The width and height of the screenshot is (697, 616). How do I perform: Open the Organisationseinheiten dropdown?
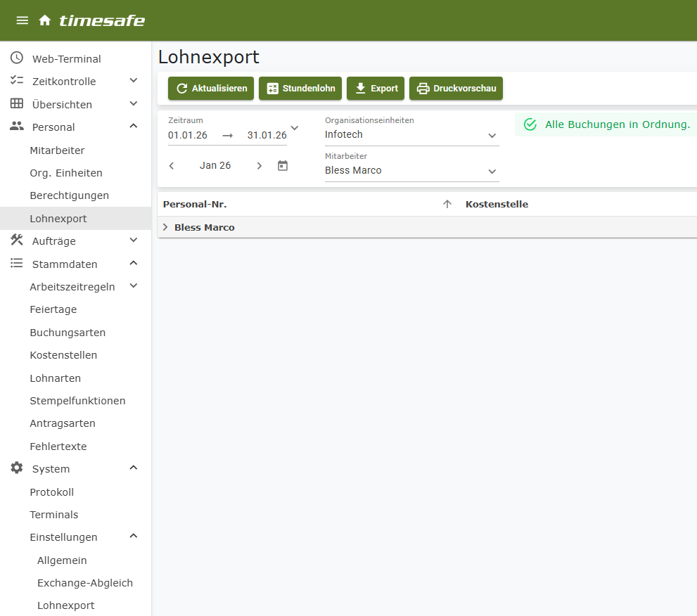[x=492, y=135]
